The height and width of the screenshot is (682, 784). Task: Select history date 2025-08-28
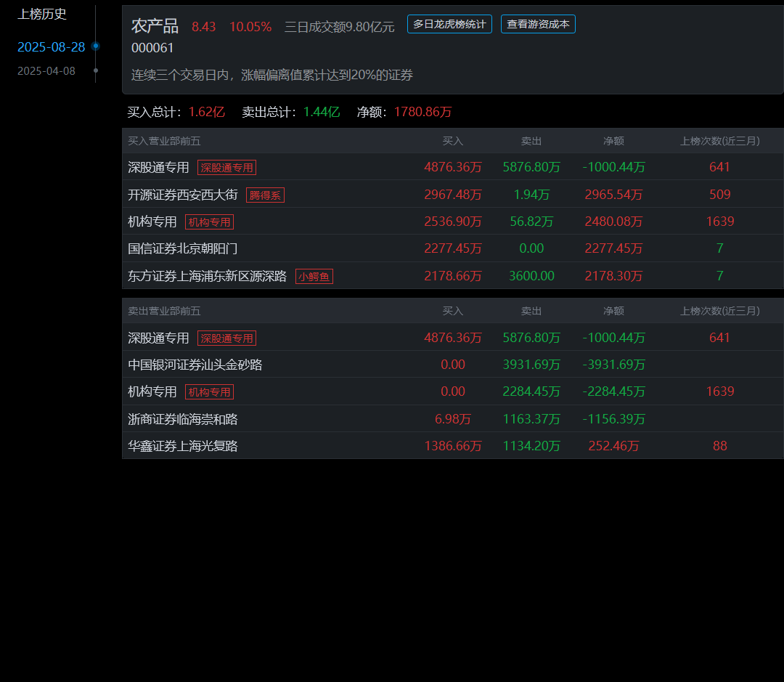[51, 47]
